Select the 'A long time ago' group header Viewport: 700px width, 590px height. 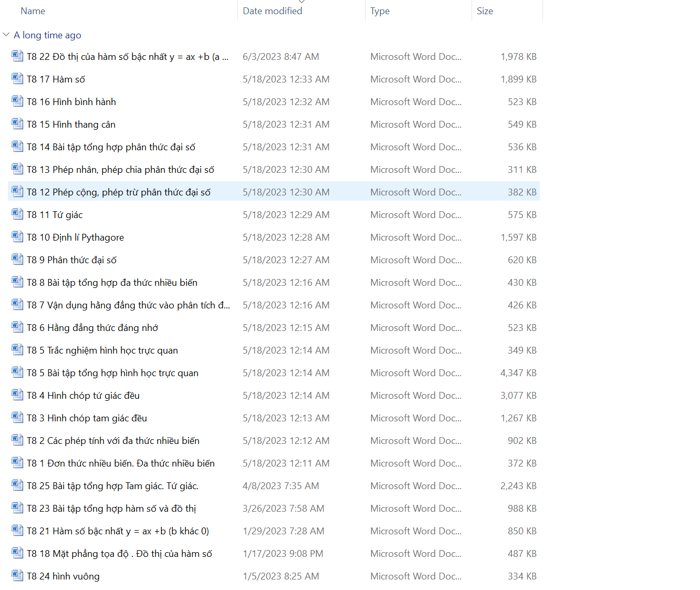(47, 35)
